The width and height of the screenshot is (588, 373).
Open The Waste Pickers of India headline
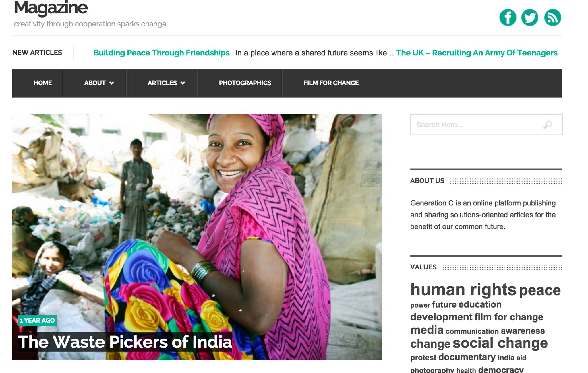(x=125, y=342)
